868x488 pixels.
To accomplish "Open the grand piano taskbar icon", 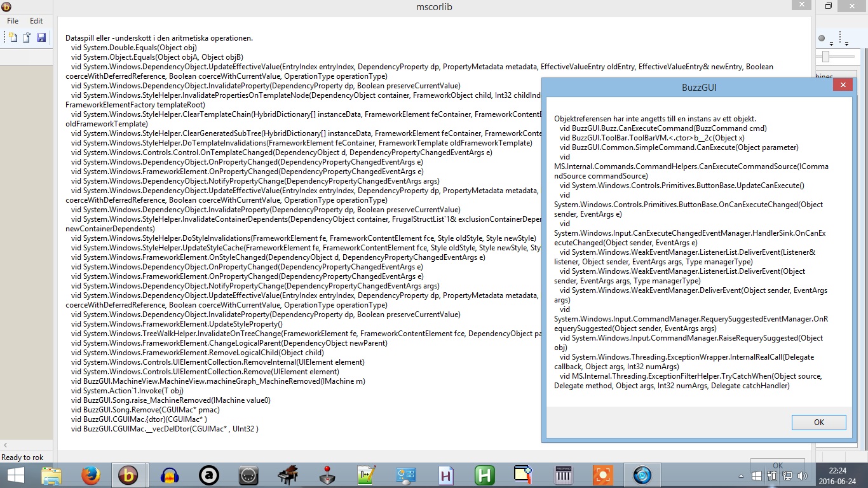I will [x=288, y=475].
